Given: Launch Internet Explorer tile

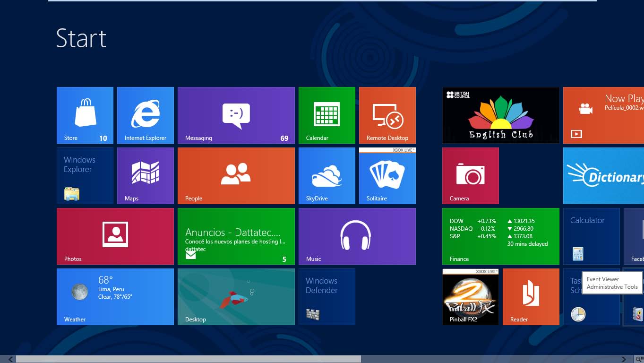Looking at the screenshot, I should [146, 115].
